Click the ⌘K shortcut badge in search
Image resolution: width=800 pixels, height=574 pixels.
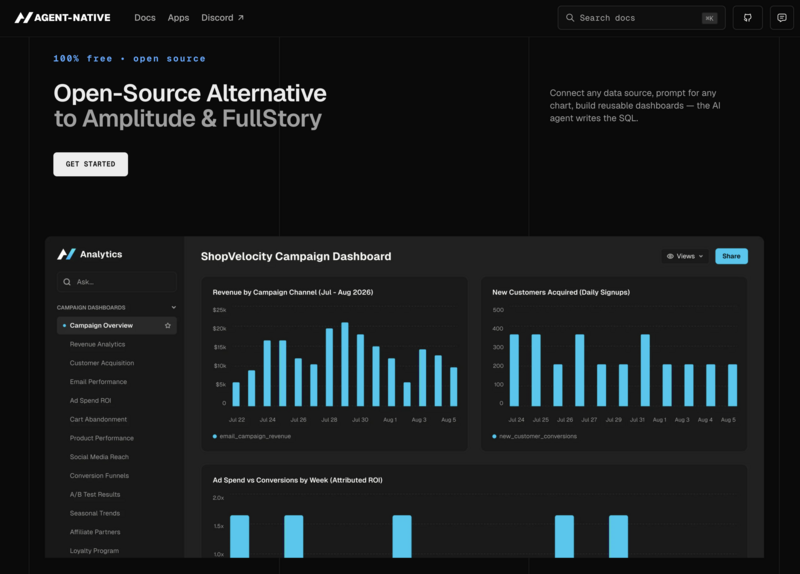pos(709,18)
